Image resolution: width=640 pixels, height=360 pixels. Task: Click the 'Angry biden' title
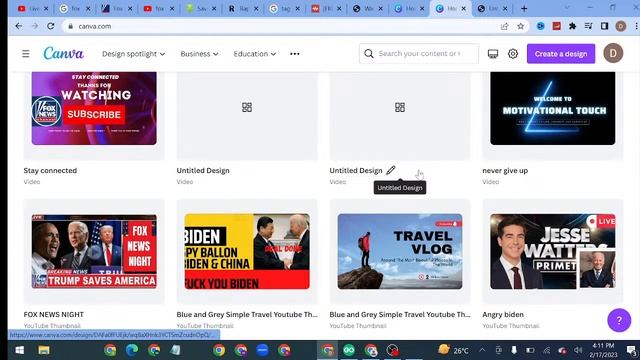[x=503, y=314]
